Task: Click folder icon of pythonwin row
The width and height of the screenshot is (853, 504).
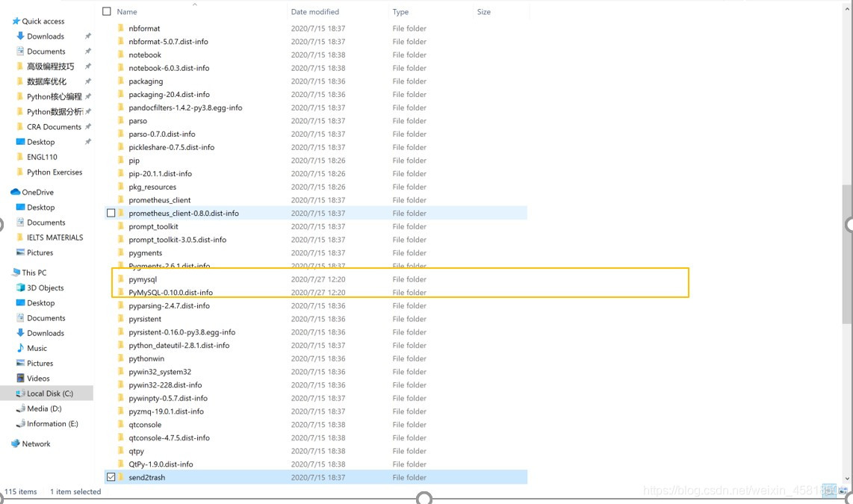Action: click(x=121, y=358)
